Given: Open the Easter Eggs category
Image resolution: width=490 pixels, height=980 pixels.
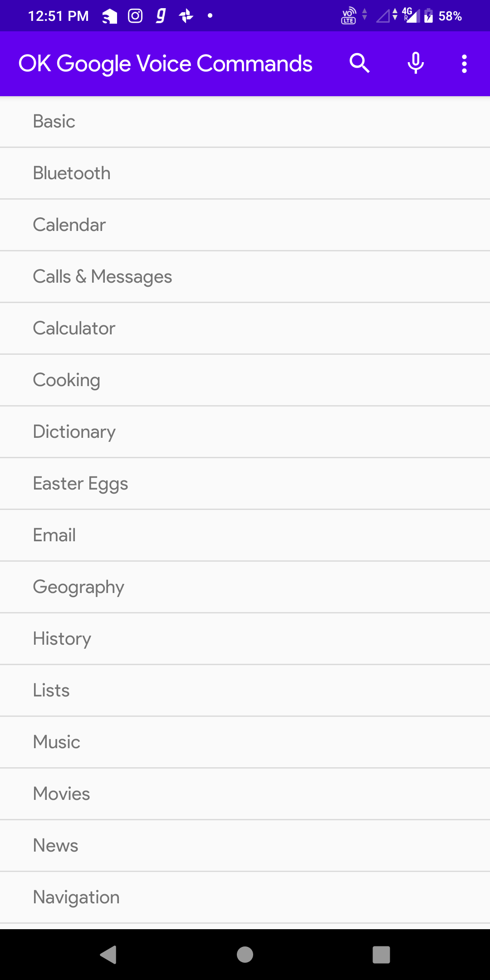Looking at the screenshot, I should (245, 484).
